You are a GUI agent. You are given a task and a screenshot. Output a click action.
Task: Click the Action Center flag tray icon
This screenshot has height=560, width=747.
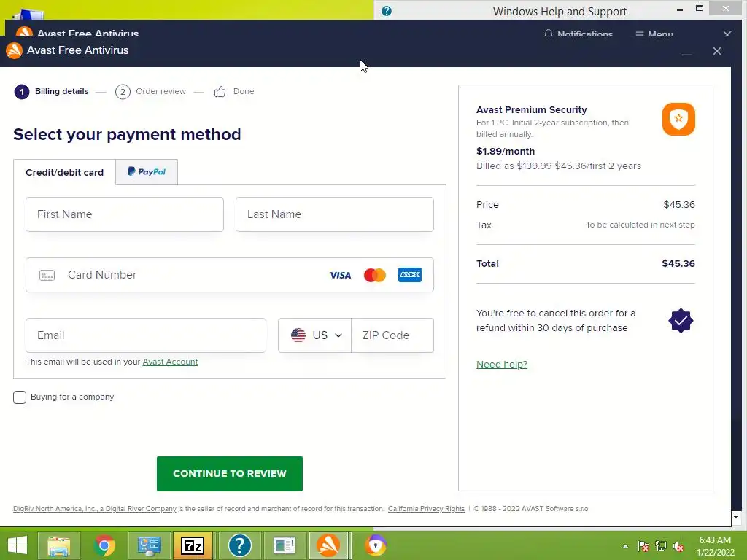tap(643, 546)
